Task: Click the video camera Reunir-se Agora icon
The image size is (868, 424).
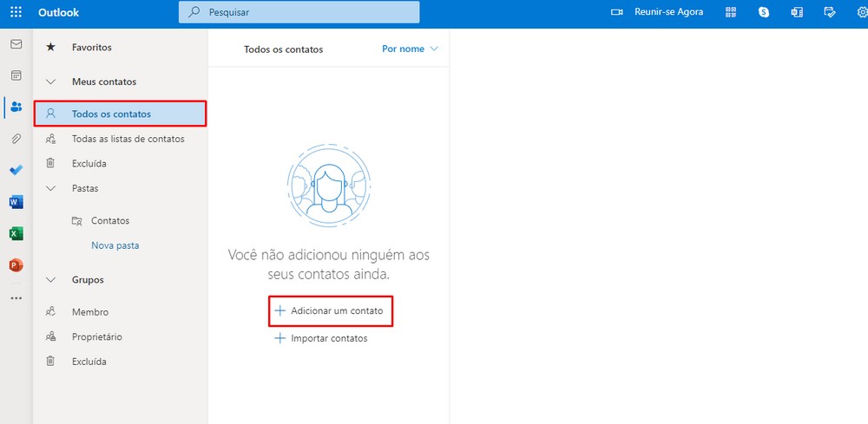Action: (x=616, y=12)
